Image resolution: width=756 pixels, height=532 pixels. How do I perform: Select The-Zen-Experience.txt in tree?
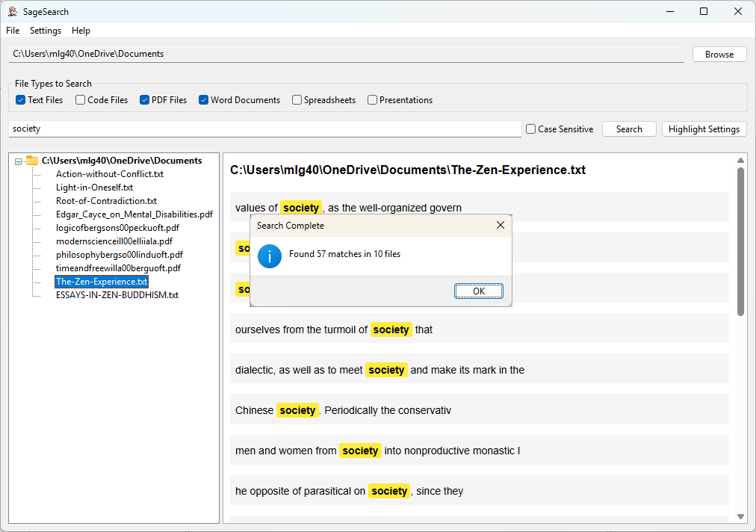click(x=102, y=282)
